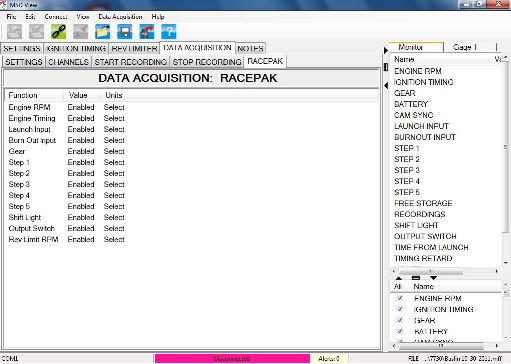Click the greyed-out icon after the chain link
Image resolution: width=511 pixels, height=364 pixels.
point(81,32)
